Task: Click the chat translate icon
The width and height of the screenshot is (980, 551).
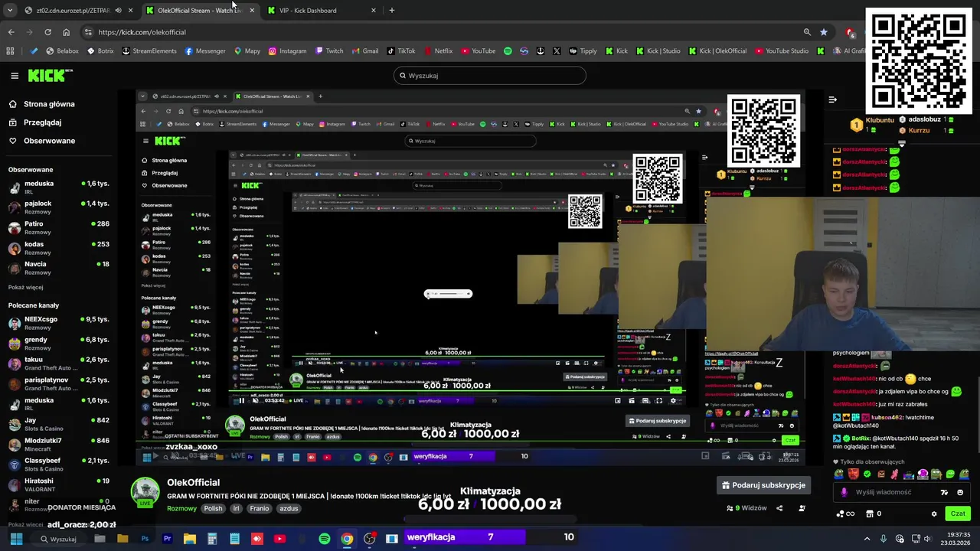Action: coord(944,492)
